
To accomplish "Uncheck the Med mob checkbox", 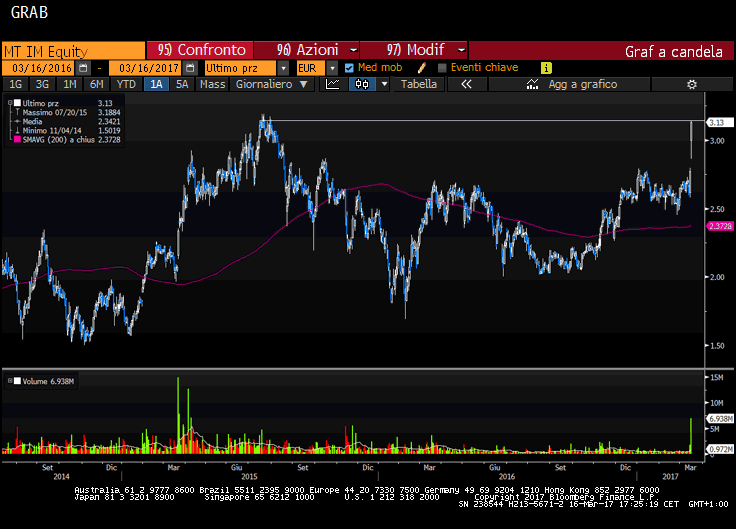I will (x=349, y=67).
